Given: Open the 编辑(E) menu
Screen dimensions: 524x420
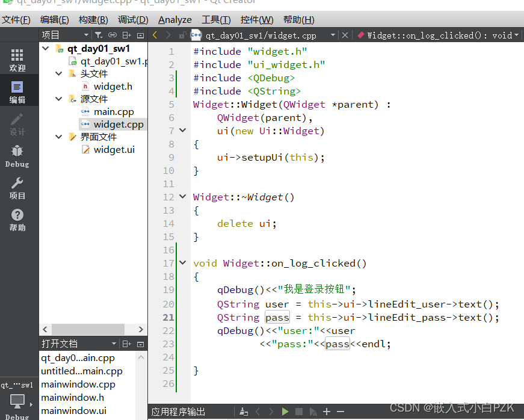Looking at the screenshot, I should (x=55, y=20).
